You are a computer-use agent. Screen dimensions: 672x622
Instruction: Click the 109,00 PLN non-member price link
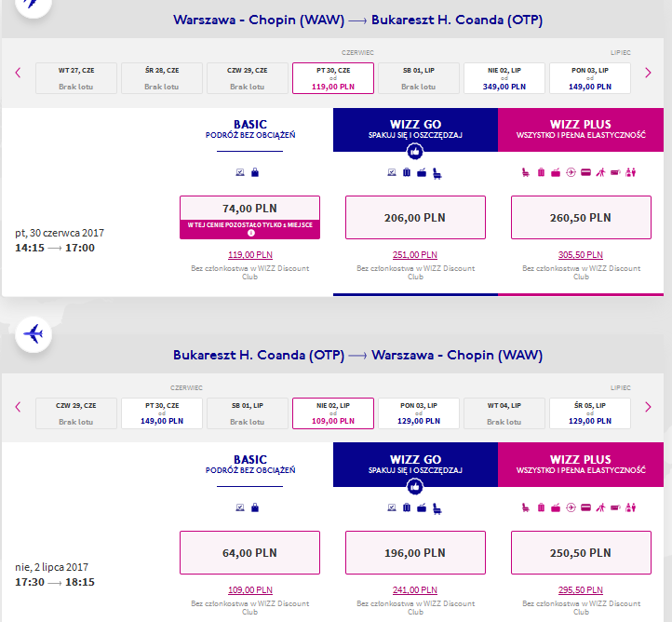point(250,589)
